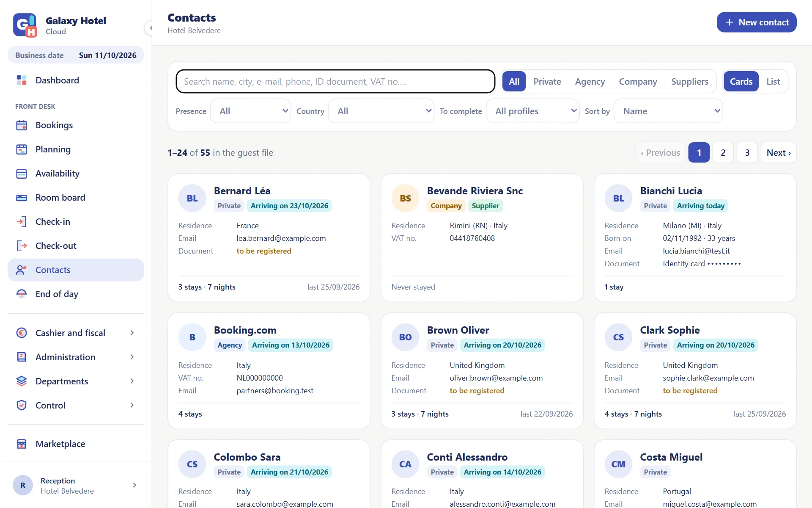This screenshot has width=812, height=508.
Task: Click the Bookings calendar icon
Action: tap(22, 125)
